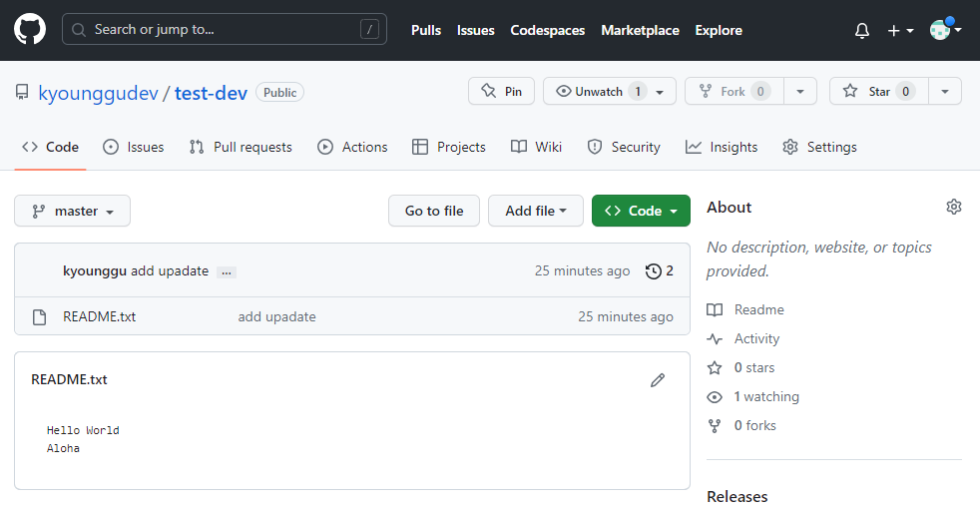Image resolution: width=980 pixels, height=515 pixels.
Task: Switch to the repository Issues tab
Action: click(x=133, y=147)
